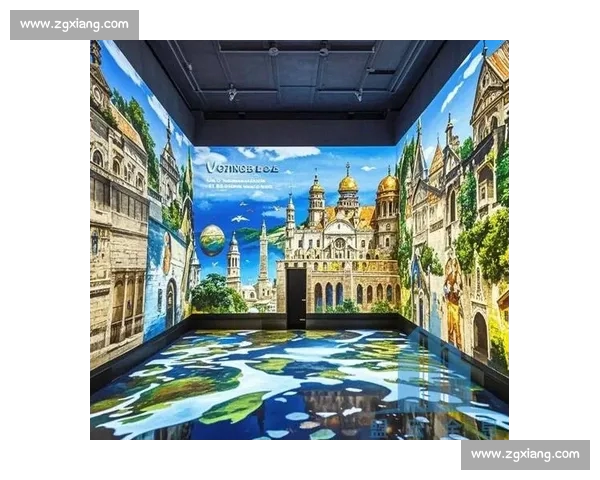The width and height of the screenshot is (600, 480).
Task: Click the ceiling spotlight on the left track
Action: point(231,93)
